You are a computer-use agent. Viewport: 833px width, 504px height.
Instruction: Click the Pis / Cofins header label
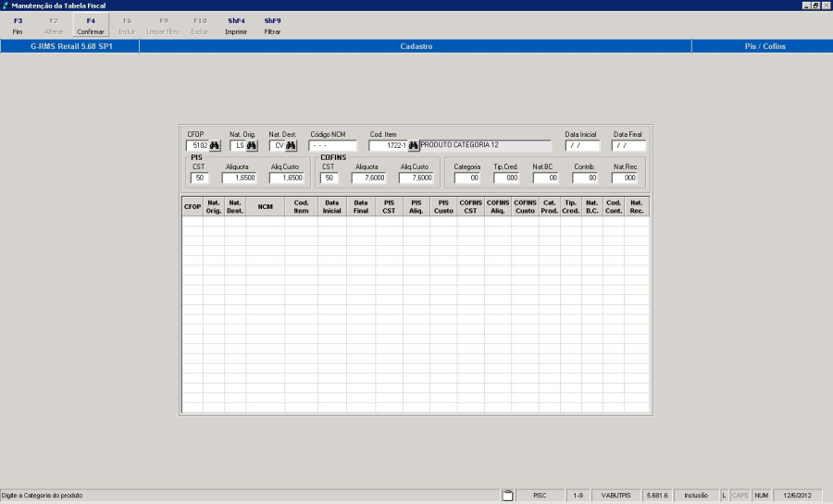(x=765, y=46)
